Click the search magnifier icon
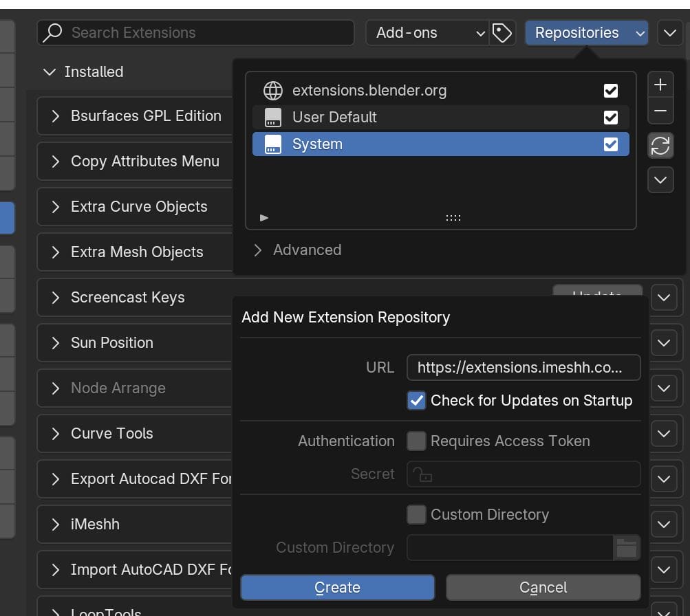Viewport: 690px width, 616px height. [x=52, y=32]
